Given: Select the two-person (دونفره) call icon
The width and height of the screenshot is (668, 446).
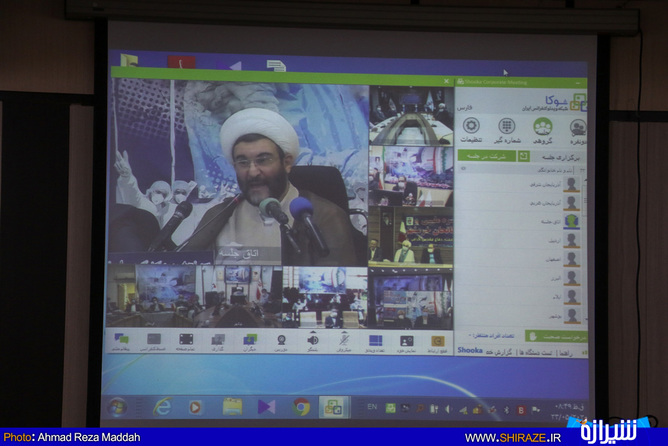Looking at the screenshot, I should 578,128.
